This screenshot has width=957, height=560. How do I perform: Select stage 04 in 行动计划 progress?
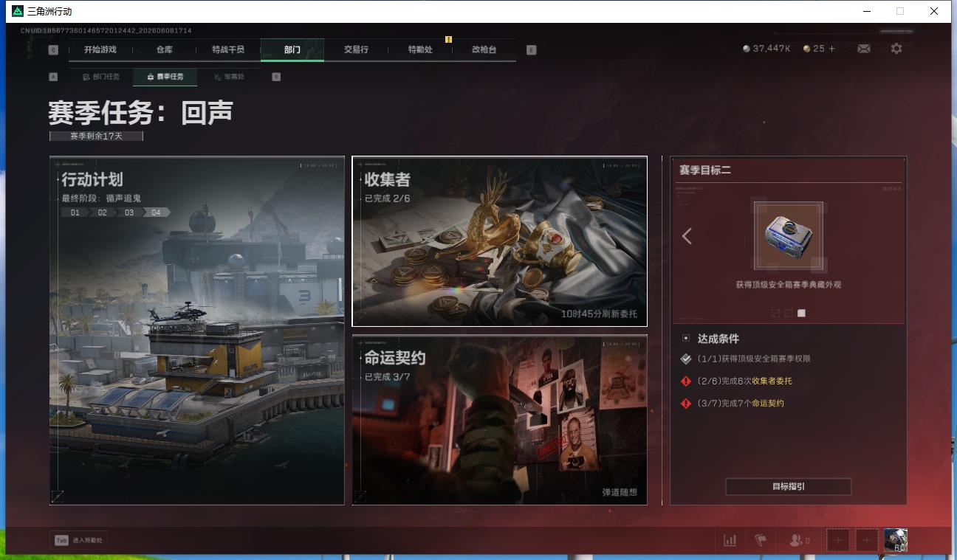[x=157, y=212]
